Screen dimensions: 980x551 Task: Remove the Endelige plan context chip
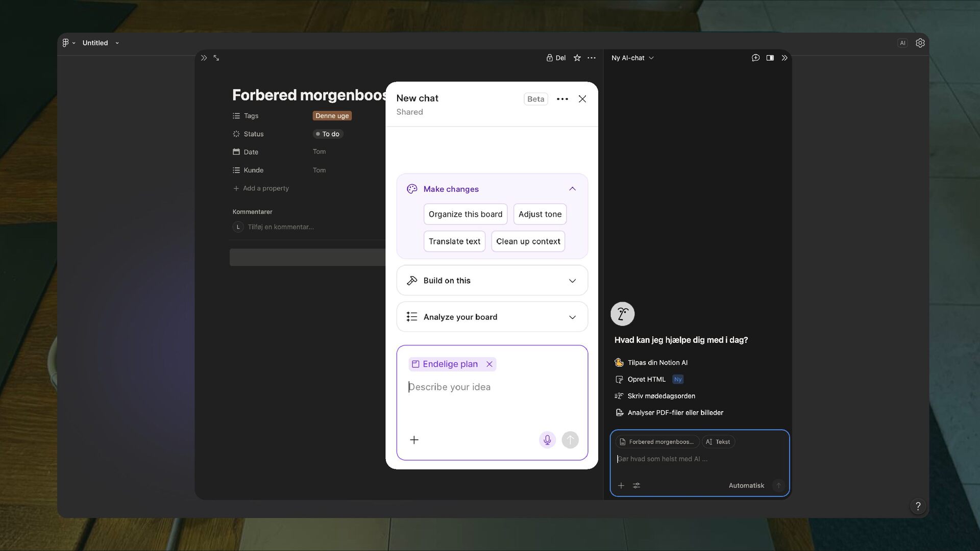point(489,364)
